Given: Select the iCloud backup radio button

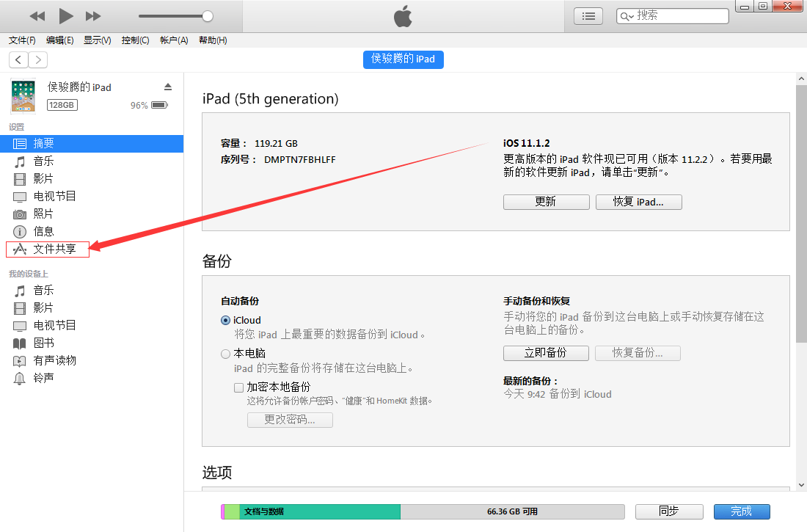Looking at the screenshot, I should tap(225, 321).
